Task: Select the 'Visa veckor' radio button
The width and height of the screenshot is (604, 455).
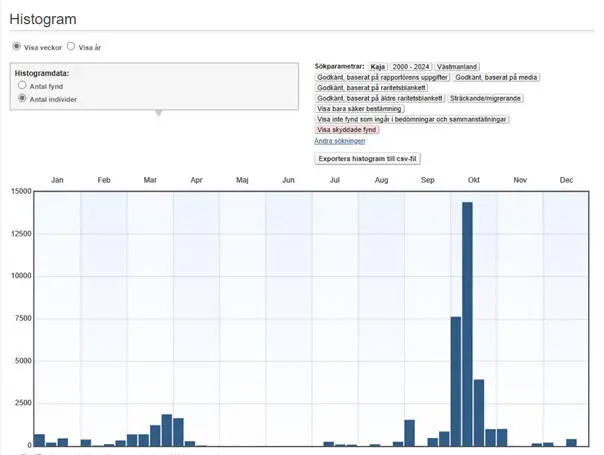Action: (16, 46)
